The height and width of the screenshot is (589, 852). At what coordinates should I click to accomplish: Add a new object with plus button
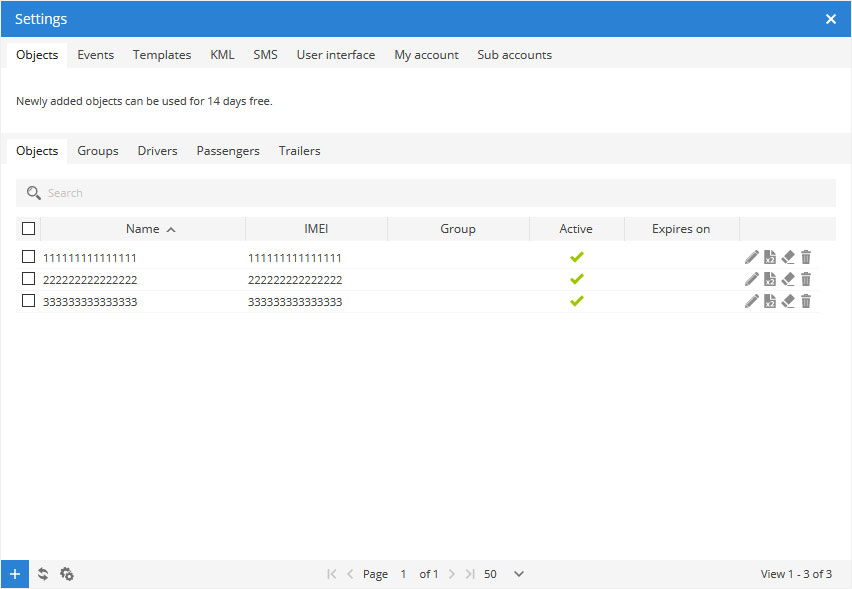click(x=15, y=574)
